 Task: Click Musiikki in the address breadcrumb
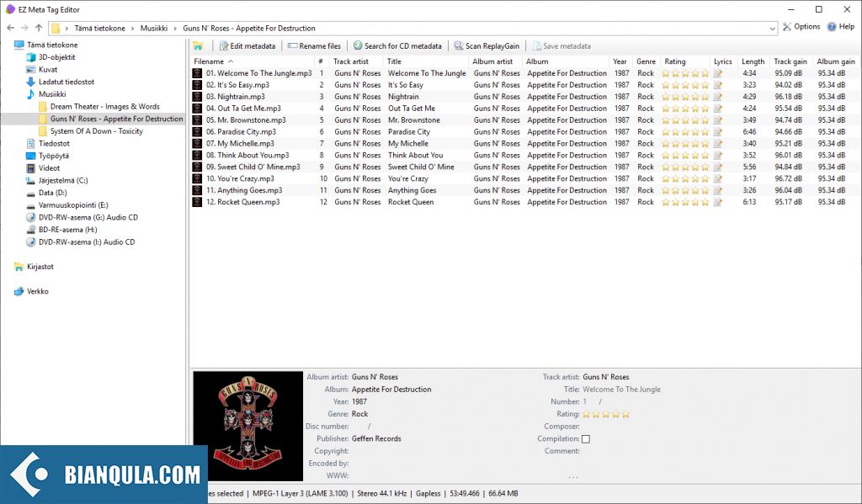coord(154,29)
